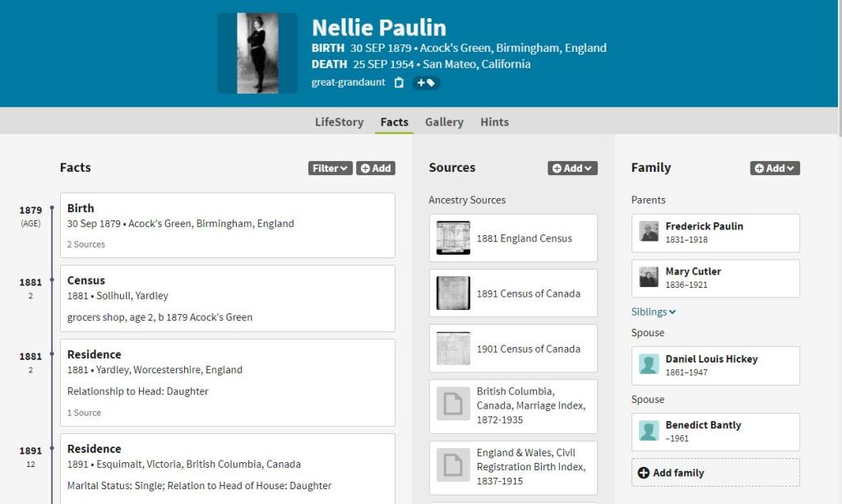Click the 1881 England Census thumbnail image
The image size is (842, 504).
point(453,238)
